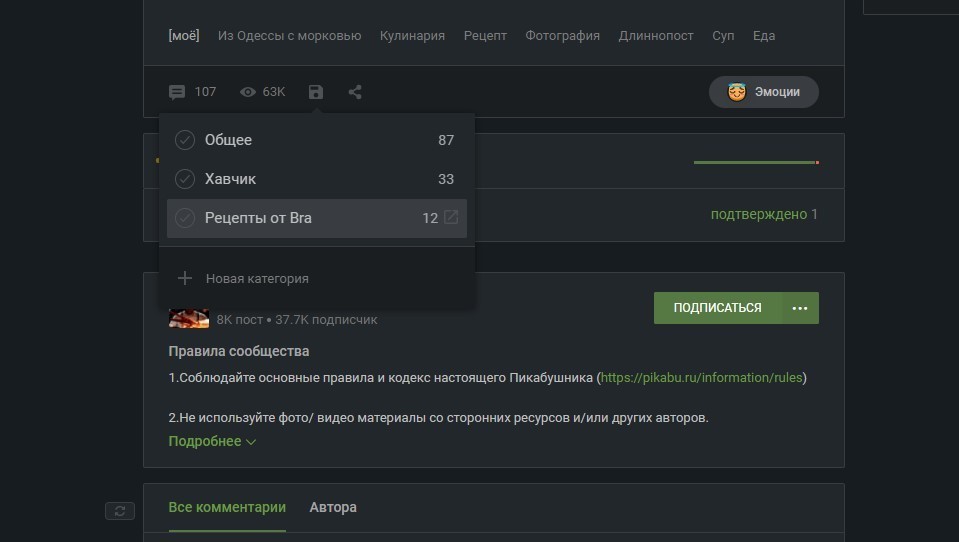Open the Эмоции reactions dropdown
The width and height of the screenshot is (959, 542).
point(763,92)
